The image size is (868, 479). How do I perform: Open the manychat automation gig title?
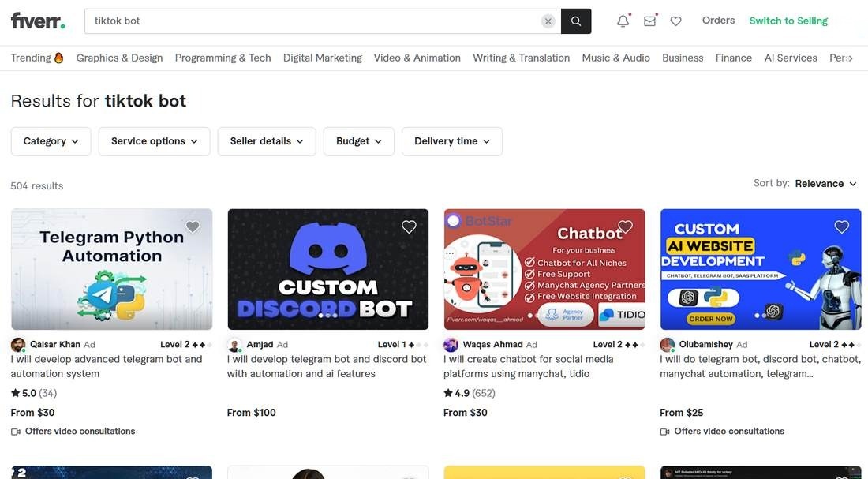(760, 367)
